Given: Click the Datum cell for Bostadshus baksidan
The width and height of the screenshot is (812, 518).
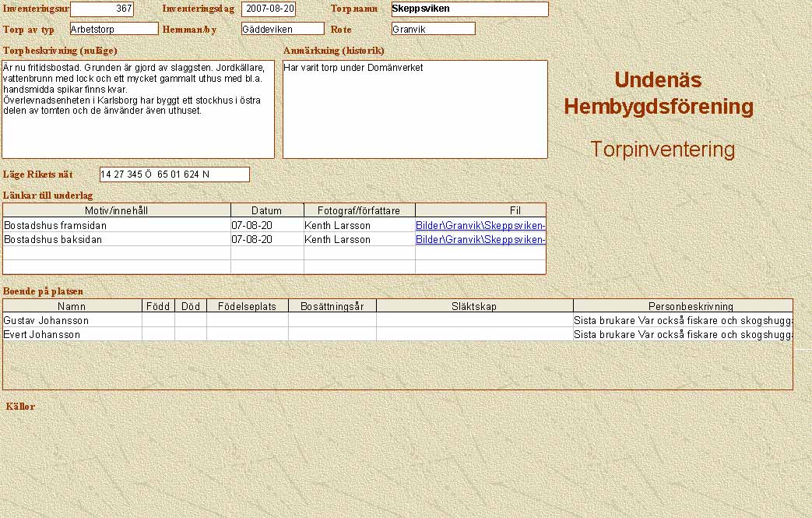Looking at the screenshot, I should (267, 240).
